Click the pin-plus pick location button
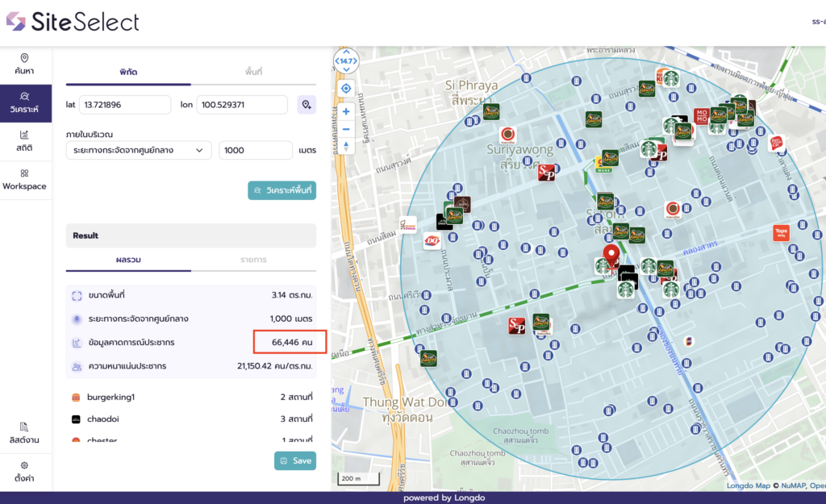 point(307,105)
